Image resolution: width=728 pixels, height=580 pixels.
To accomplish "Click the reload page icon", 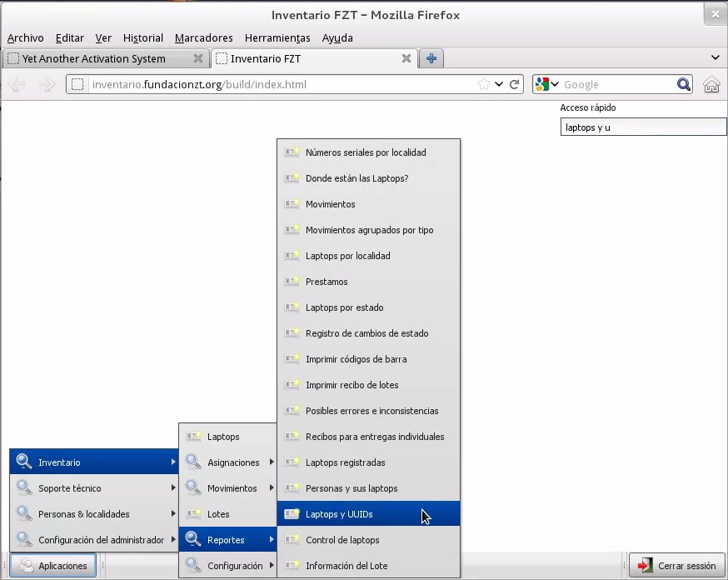I will click(x=515, y=84).
